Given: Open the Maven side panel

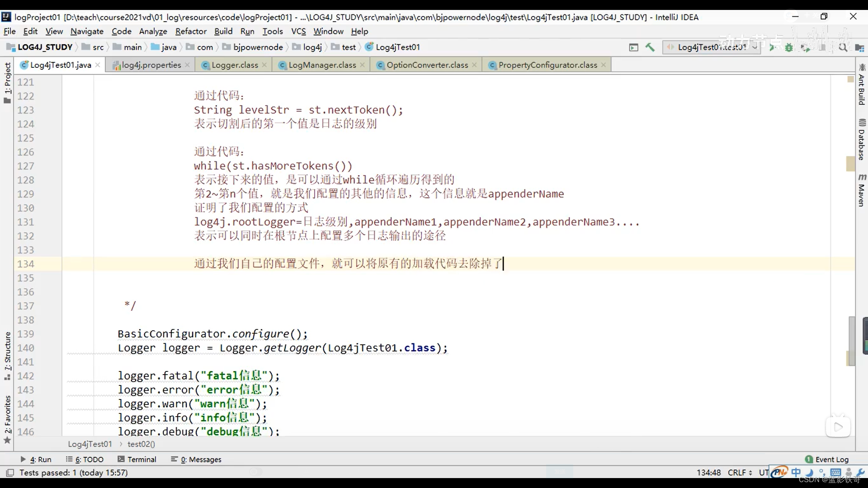Looking at the screenshot, I should coord(862,191).
